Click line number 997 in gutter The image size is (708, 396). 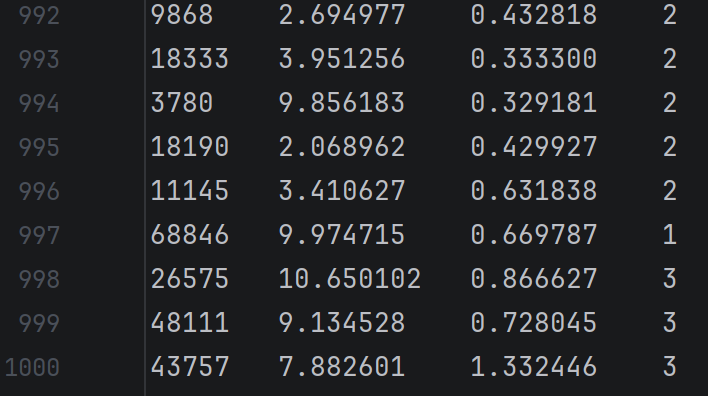tap(39, 236)
